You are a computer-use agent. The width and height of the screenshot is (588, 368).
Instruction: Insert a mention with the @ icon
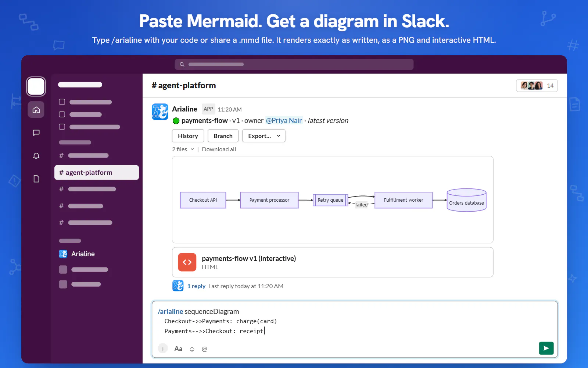pos(204,349)
